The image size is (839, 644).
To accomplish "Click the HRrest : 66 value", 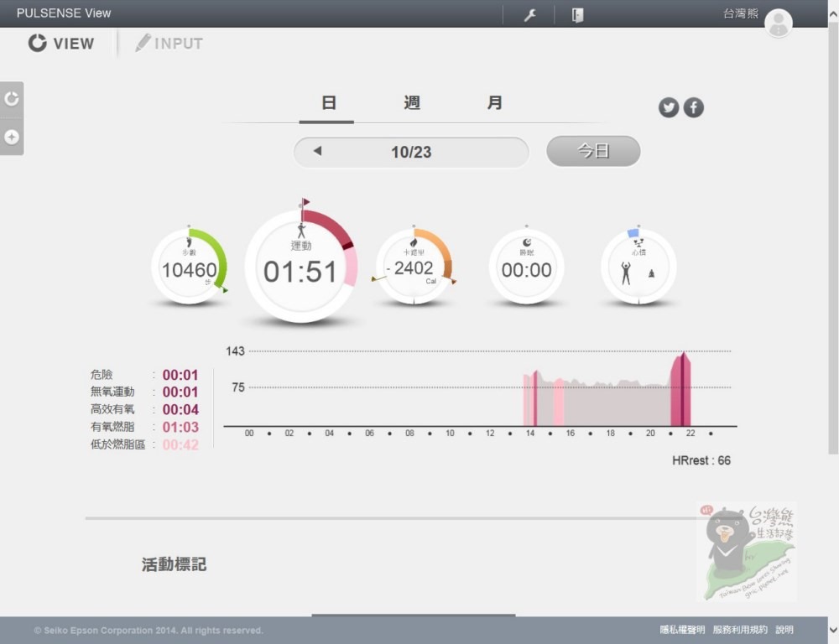I will pos(701,460).
